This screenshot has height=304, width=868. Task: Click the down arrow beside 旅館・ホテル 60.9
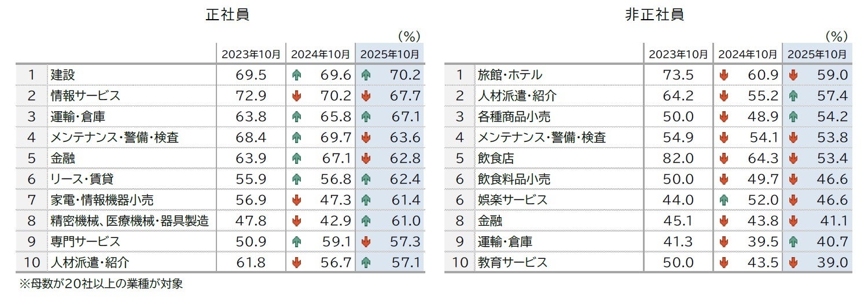[x=723, y=75]
